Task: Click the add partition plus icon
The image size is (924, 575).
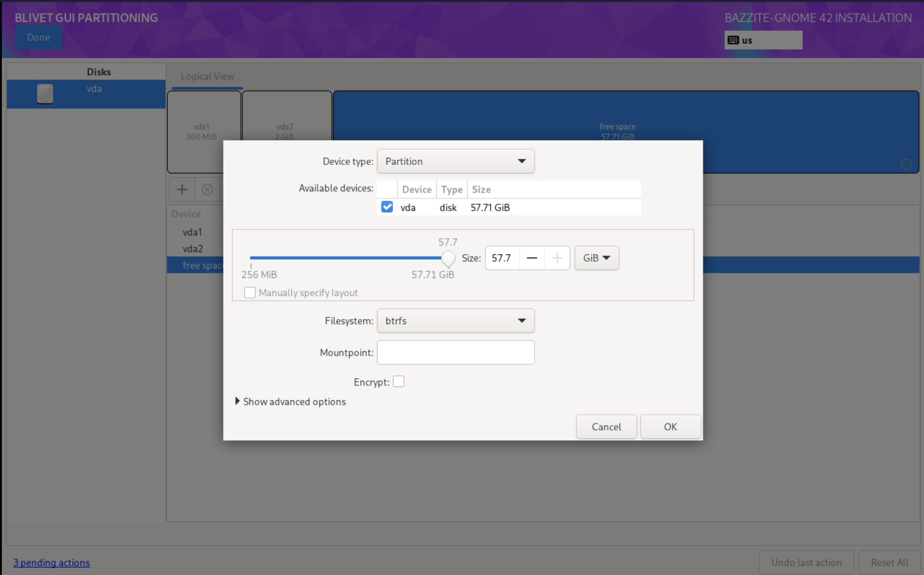Action: [182, 189]
